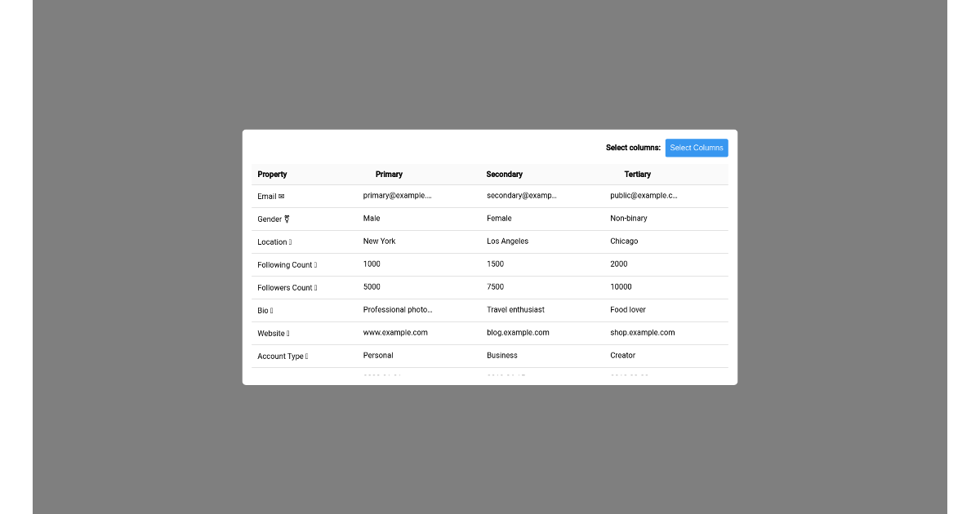Click the Business account type cell
980x514 pixels.
point(501,355)
